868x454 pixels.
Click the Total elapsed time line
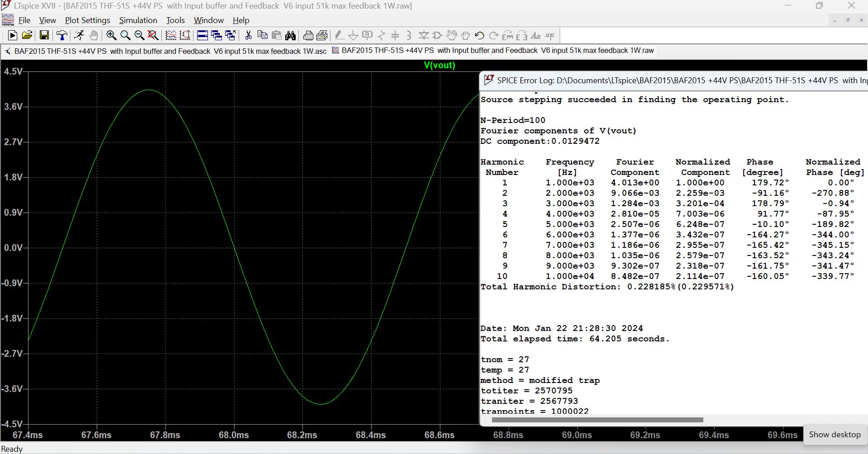[575, 339]
